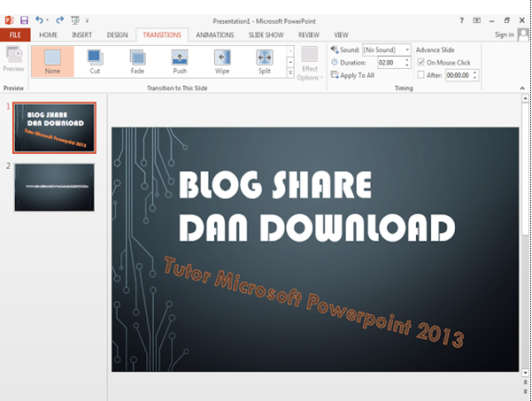Collapse the ribbon with the caret
Image resolution: width=532 pixels, height=401 pixels.
point(522,89)
